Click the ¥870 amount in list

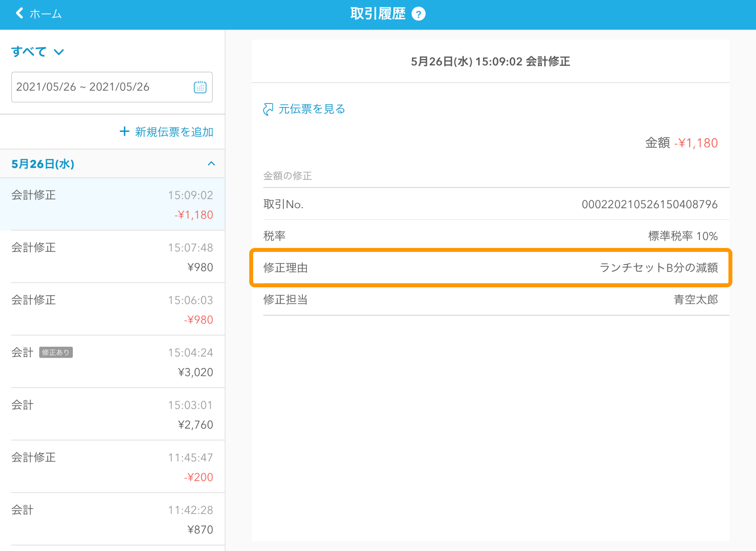pos(200,530)
